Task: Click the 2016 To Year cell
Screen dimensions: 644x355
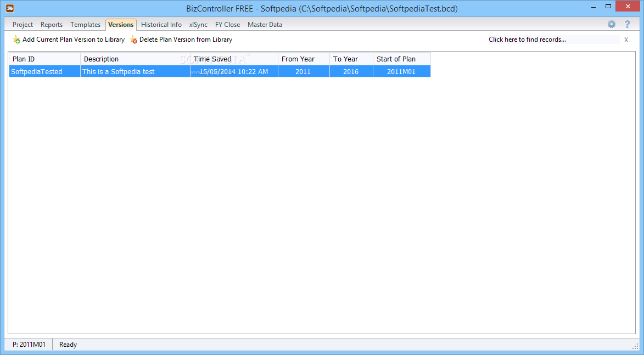Action: point(351,71)
